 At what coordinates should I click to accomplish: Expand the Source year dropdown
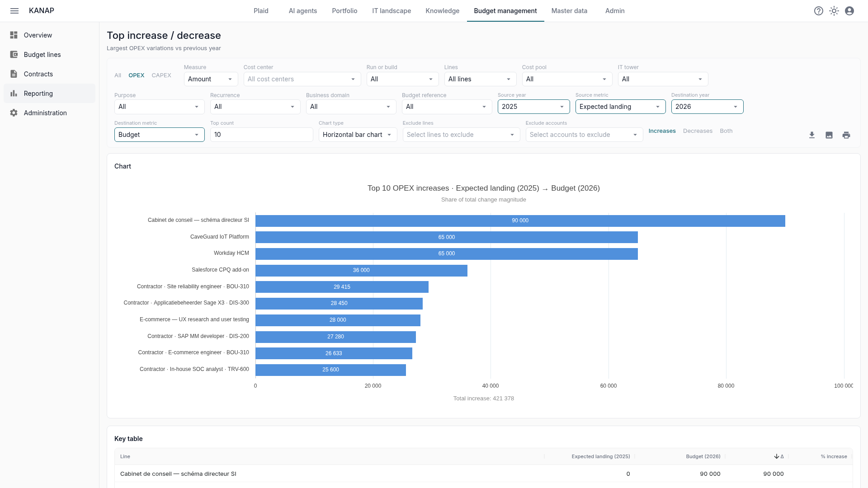pos(533,107)
